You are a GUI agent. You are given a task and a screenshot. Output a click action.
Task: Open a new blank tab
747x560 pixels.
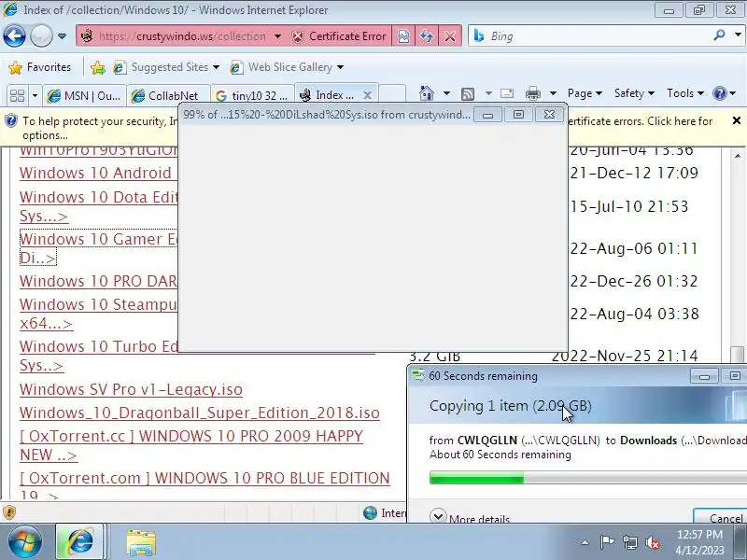pos(392,95)
